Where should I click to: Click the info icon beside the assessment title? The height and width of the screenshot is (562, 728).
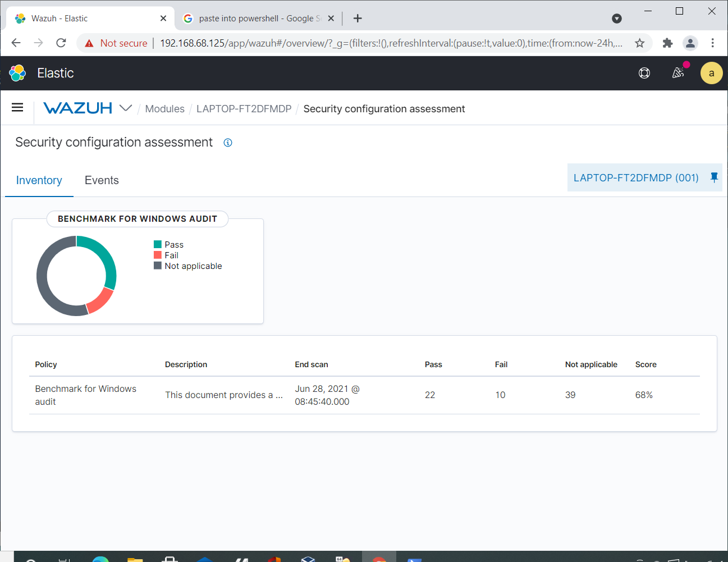click(x=228, y=143)
